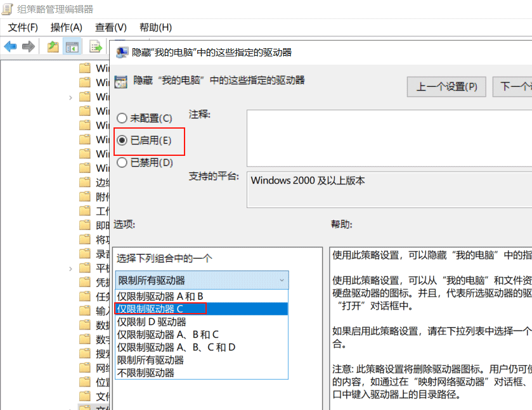Screen dimensions: 532x410
Task: Select the 未配置(C) radio button
Action: click(x=122, y=118)
